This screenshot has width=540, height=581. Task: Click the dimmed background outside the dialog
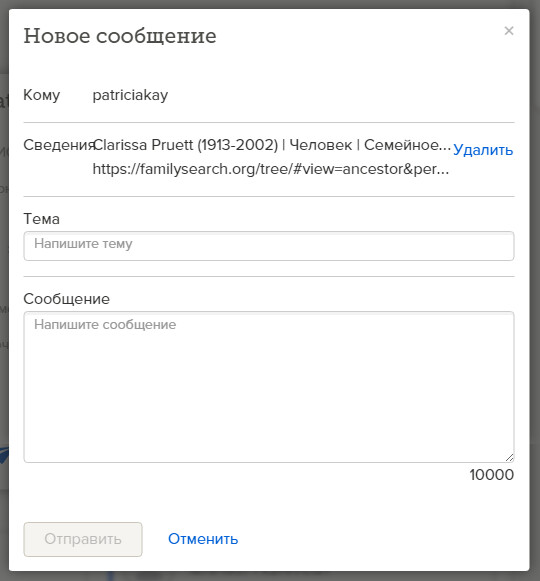[x=4, y=259]
